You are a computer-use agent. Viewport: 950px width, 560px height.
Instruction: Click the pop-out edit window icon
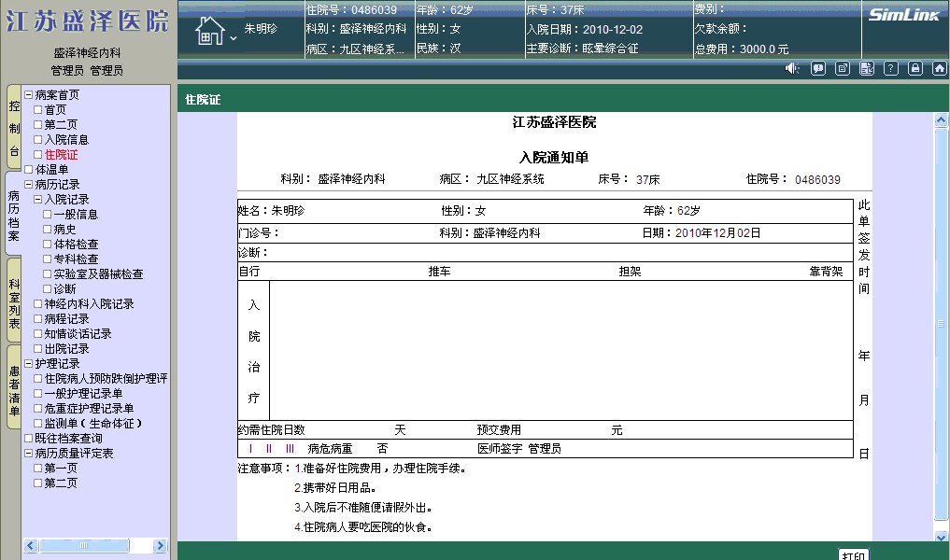(x=843, y=68)
